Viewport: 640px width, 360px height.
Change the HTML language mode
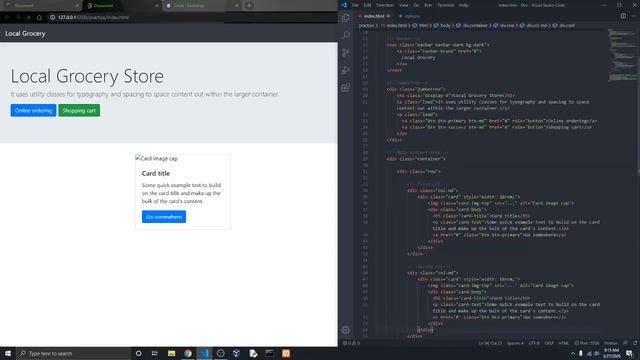click(x=563, y=343)
